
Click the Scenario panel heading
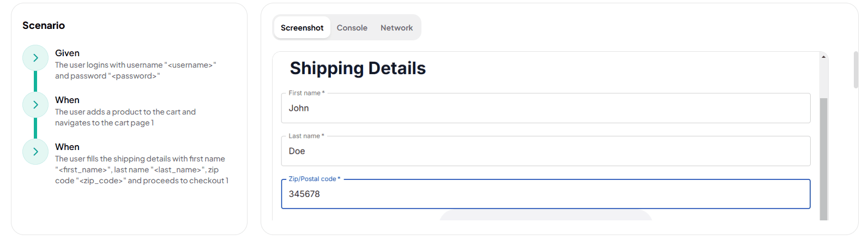[x=44, y=26]
